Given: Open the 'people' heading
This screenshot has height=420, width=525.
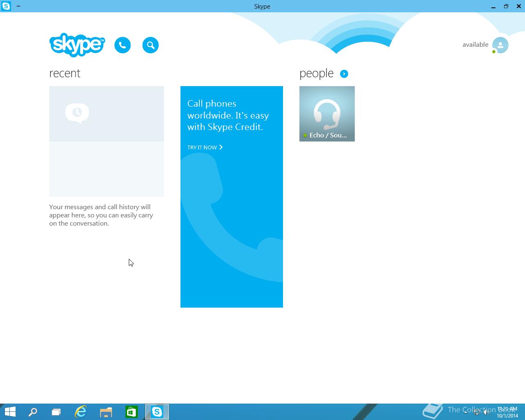Looking at the screenshot, I should pyautogui.click(x=316, y=73).
